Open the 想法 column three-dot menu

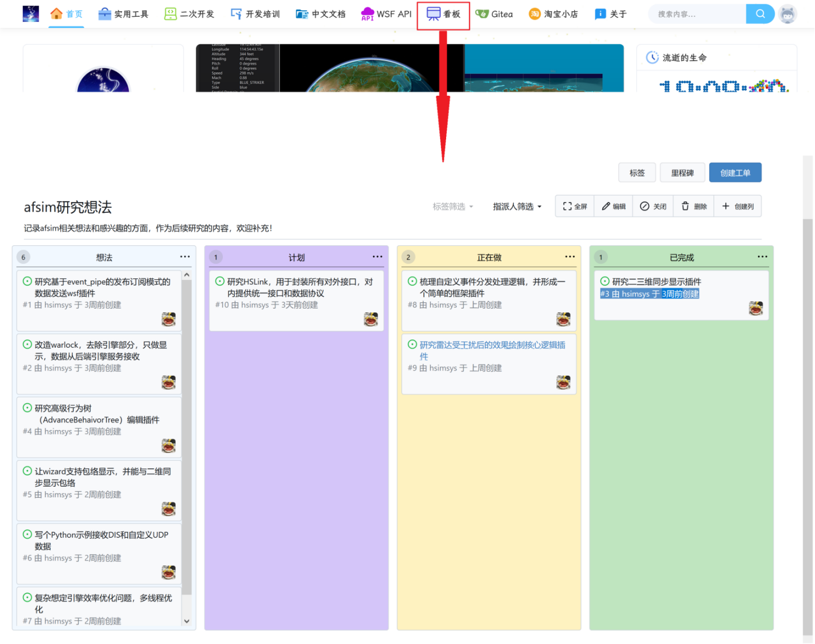(x=185, y=257)
